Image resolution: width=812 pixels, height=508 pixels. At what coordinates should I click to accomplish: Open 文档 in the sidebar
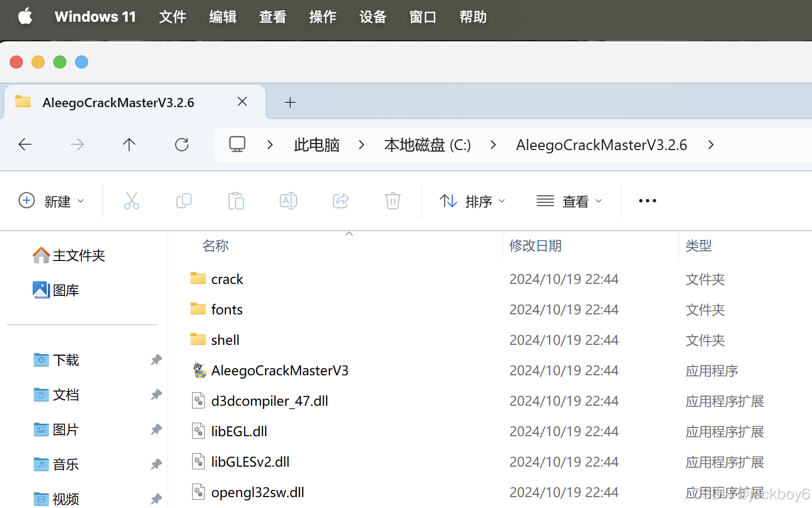pyautogui.click(x=56, y=395)
